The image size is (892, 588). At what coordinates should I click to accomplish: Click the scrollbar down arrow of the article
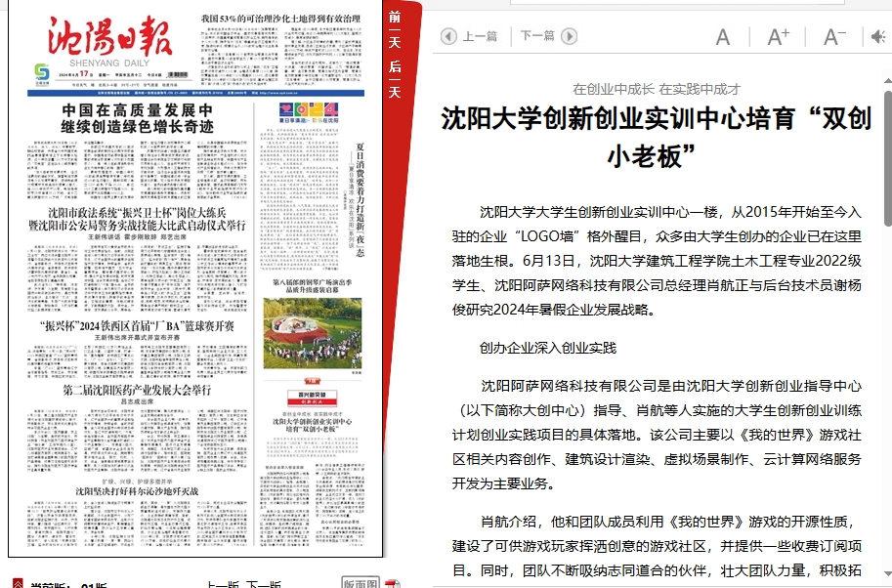888,575
